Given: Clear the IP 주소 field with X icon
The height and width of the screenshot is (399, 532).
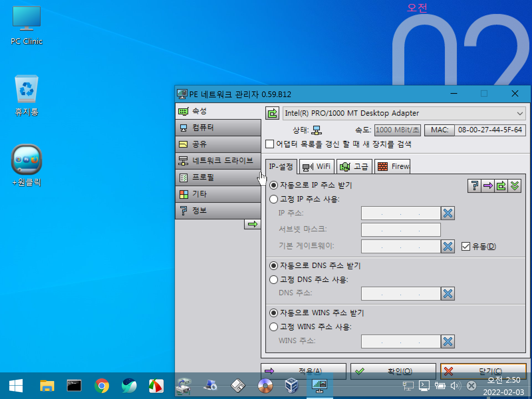Looking at the screenshot, I should [x=448, y=213].
